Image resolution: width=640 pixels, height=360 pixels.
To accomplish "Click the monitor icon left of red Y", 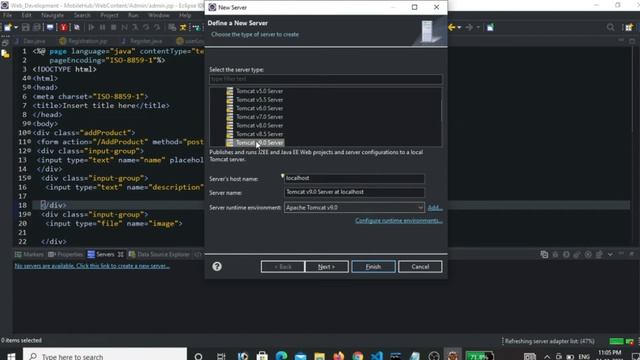I will (50, 27).
